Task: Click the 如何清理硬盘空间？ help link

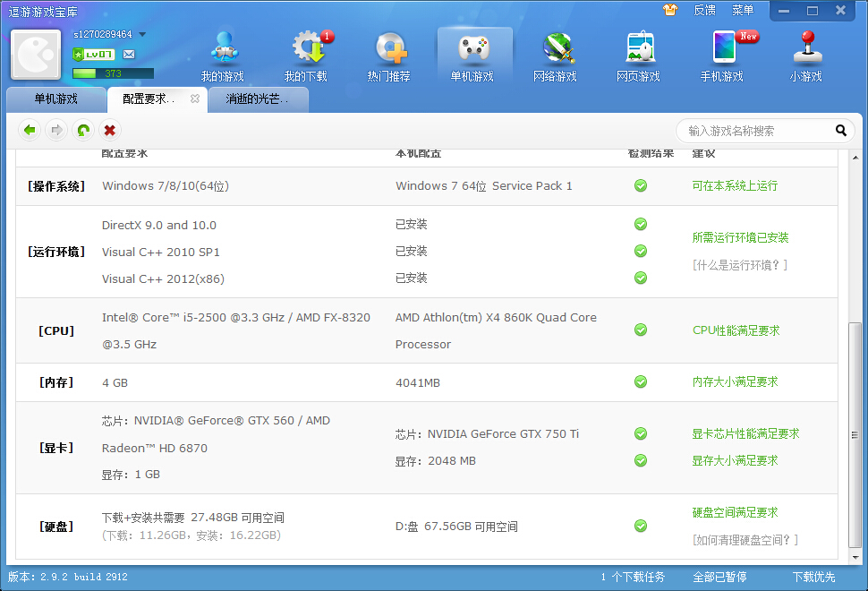Action: (x=745, y=540)
